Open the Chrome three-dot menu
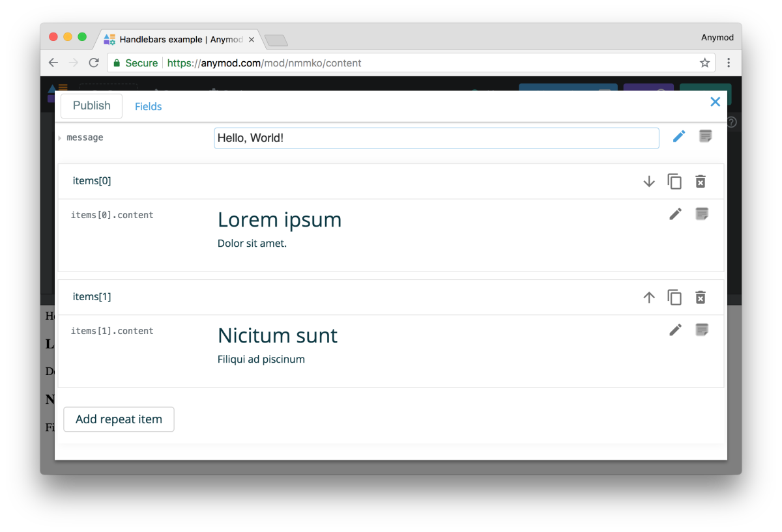Screen dimensions: 782x532 click(x=729, y=63)
